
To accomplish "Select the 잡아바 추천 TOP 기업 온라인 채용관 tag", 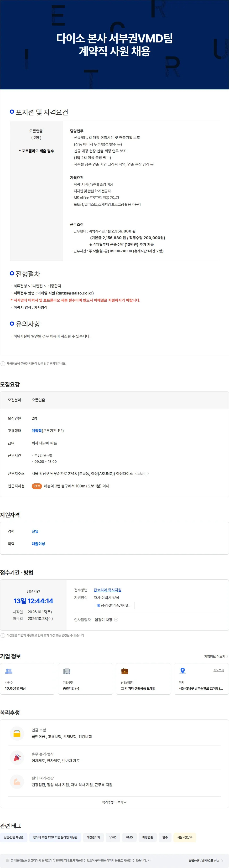I will click(55, 837).
